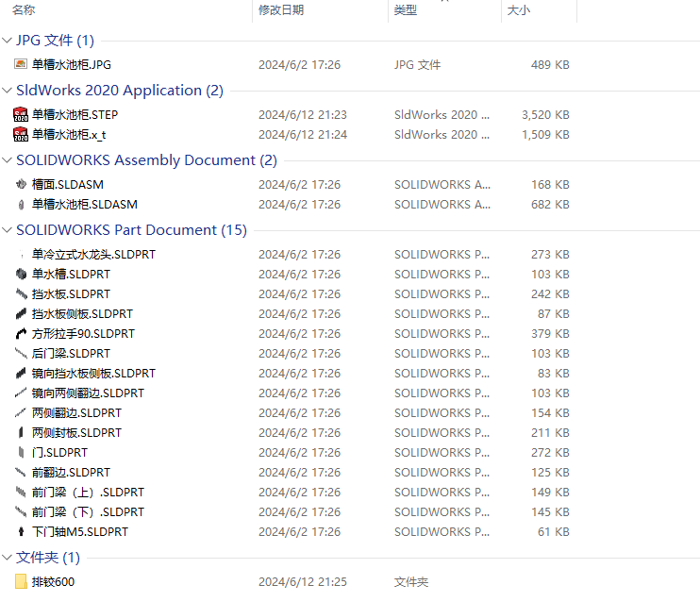Select SOLIDWORKS Part Document (15) group header
The height and width of the screenshot is (602, 700).
tap(131, 230)
